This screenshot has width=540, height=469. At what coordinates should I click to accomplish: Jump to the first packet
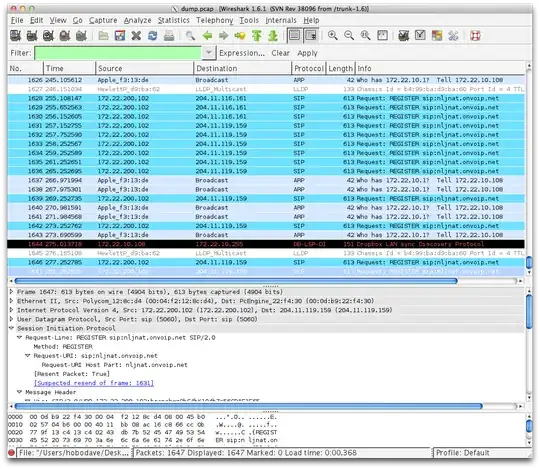coord(257,35)
